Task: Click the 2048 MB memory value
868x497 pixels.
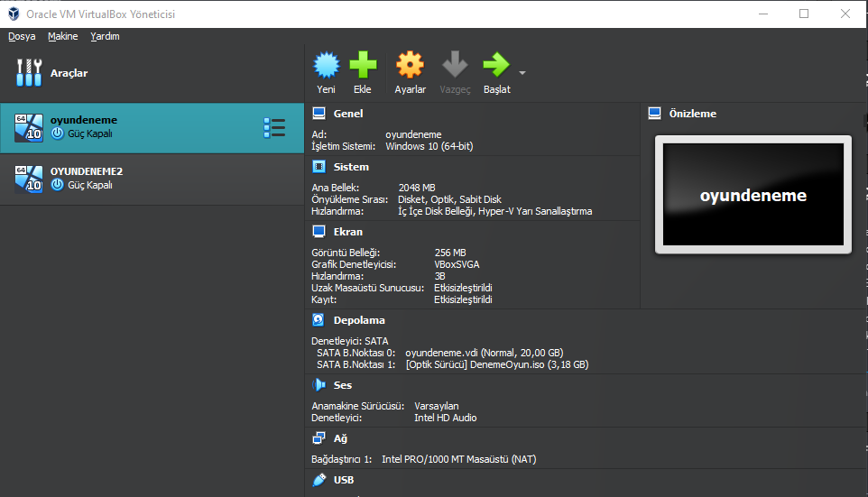Action: [417, 188]
